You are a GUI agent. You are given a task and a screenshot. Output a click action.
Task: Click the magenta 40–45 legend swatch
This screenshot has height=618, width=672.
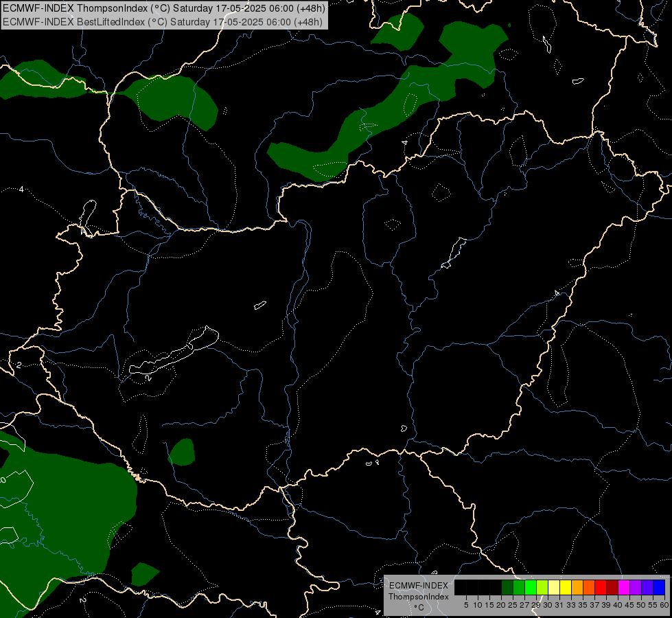pyautogui.click(x=624, y=587)
